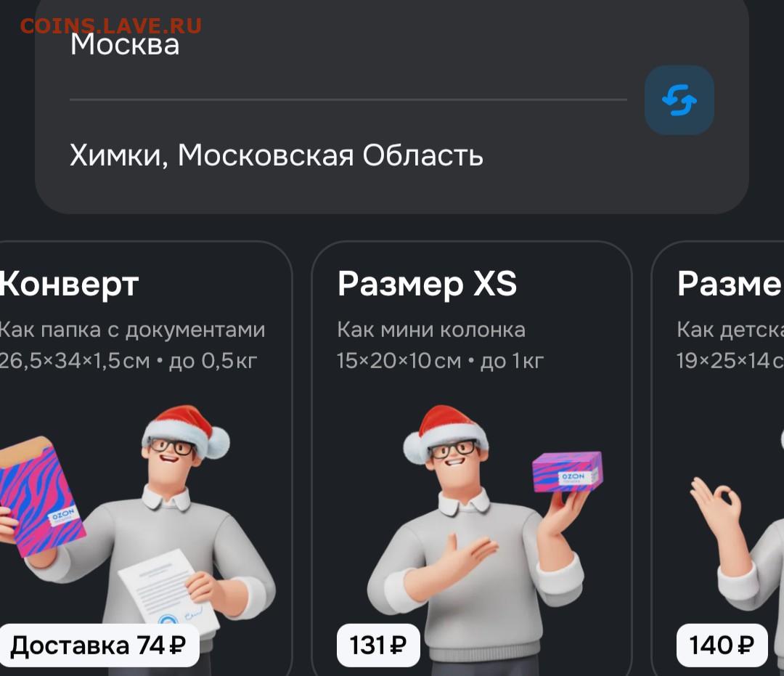The image size is (784, 676).
Task: Select the Размер XS parcel card
Action: (x=472, y=458)
